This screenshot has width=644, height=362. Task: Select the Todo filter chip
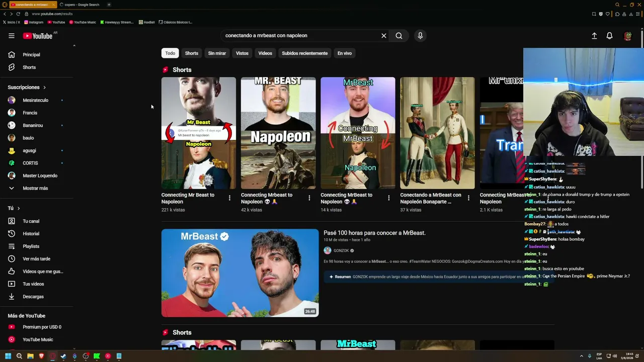[170, 53]
